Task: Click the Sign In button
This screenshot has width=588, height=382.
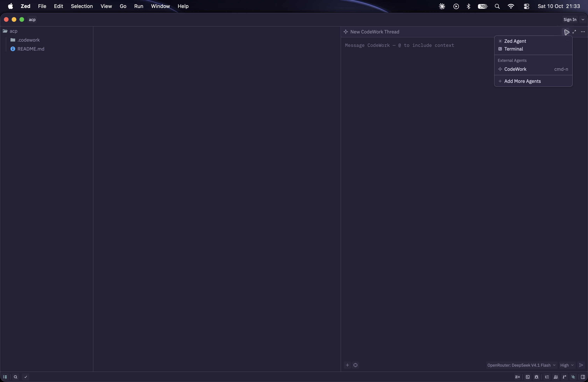Action: point(570,19)
